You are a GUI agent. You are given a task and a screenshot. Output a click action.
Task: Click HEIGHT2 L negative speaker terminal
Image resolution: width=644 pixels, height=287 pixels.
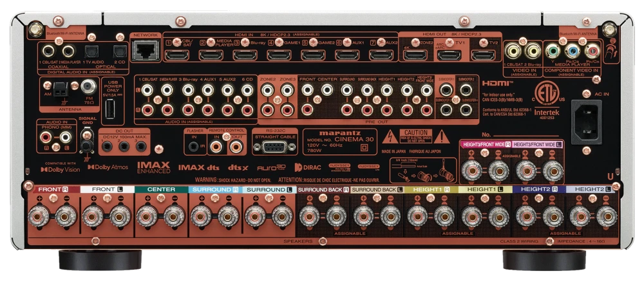click(607, 216)
